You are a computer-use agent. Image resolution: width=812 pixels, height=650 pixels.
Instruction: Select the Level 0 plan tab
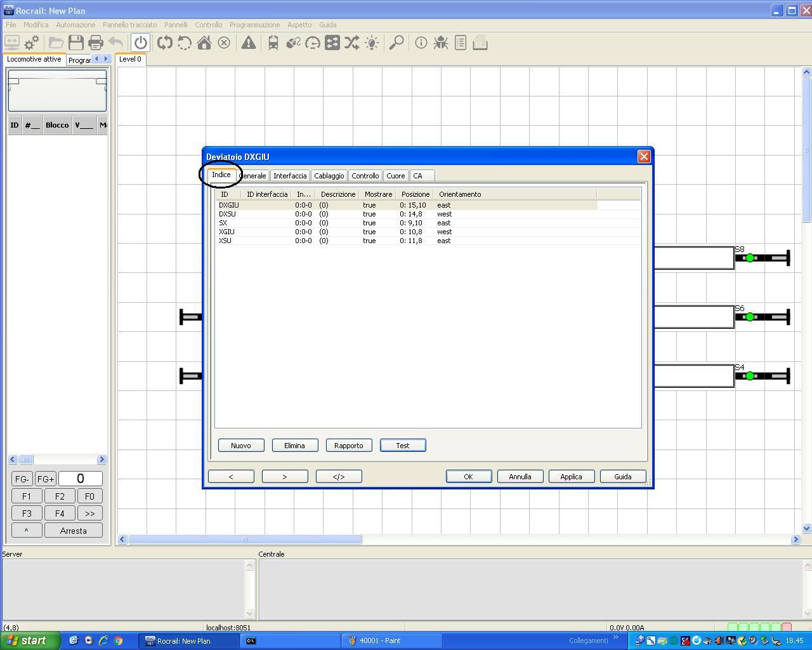[131, 59]
